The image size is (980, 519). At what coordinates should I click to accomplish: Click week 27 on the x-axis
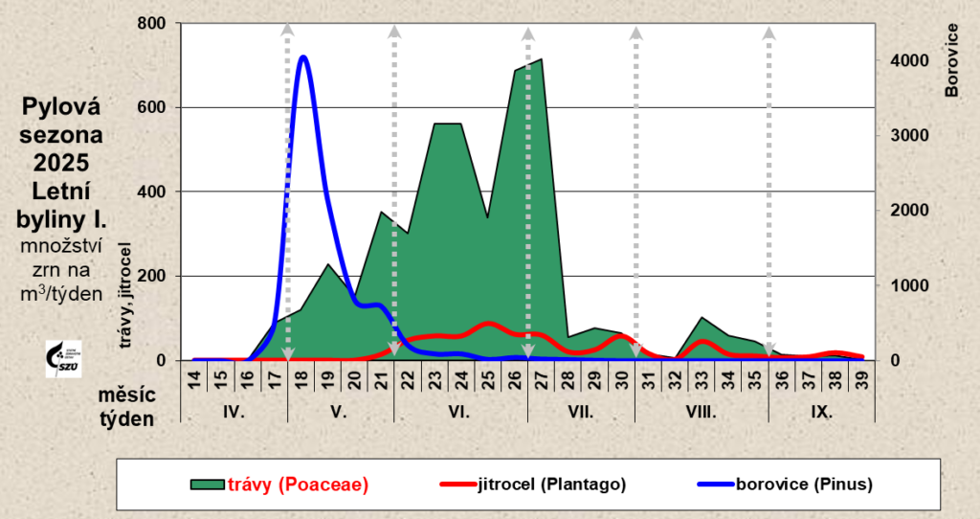click(542, 380)
